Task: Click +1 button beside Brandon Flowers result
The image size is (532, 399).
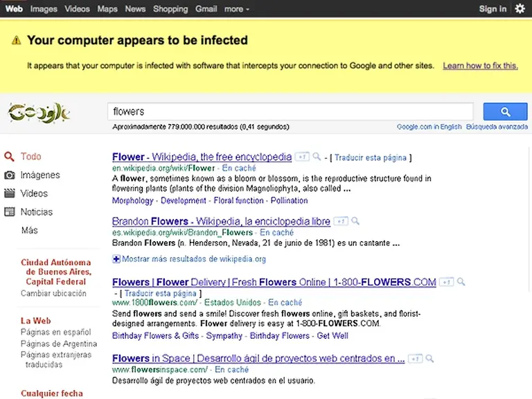Action: click(341, 221)
